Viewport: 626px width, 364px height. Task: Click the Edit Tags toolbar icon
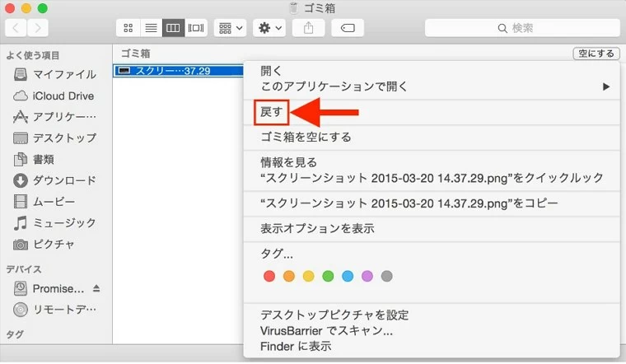pyautogui.click(x=348, y=28)
